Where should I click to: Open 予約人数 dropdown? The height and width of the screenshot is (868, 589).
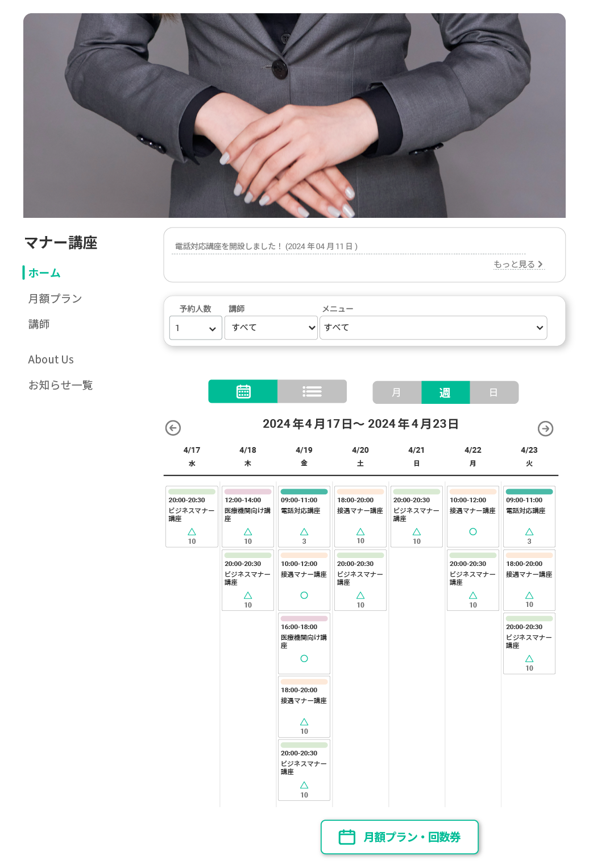pos(196,328)
